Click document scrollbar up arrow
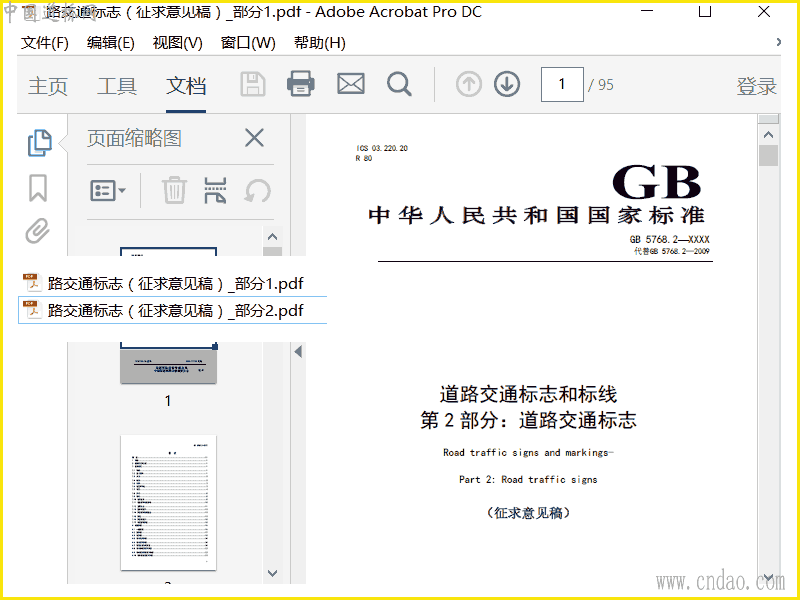This screenshot has width=800, height=600. [768, 135]
